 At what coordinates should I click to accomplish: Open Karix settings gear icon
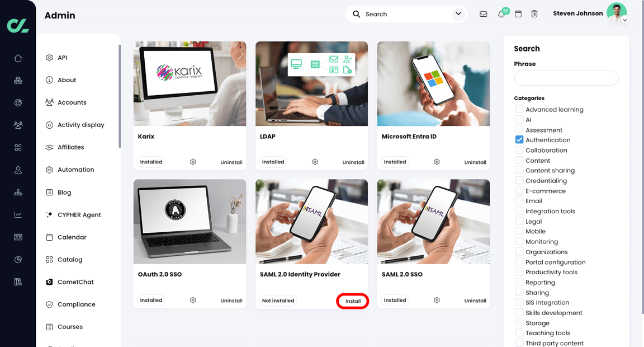193,162
